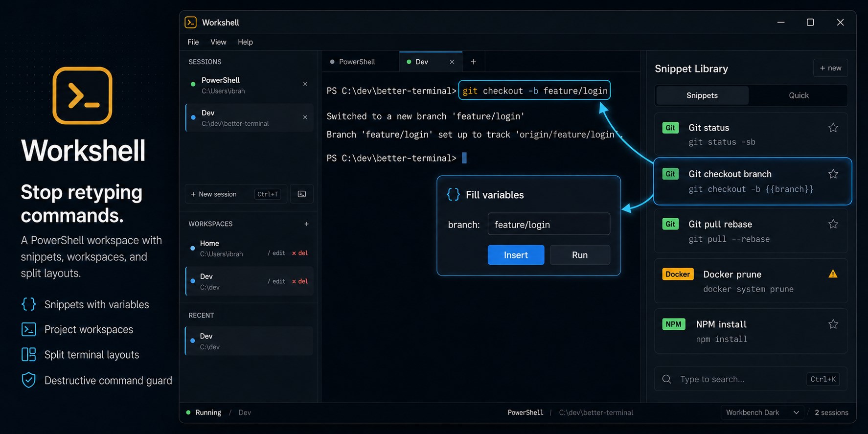Open the Help menu
868x434 pixels.
(245, 42)
